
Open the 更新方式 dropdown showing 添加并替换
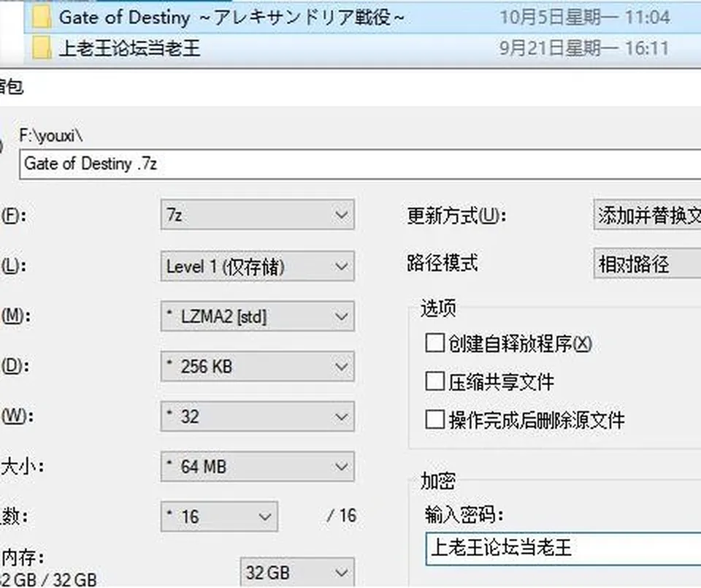[648, 215]
